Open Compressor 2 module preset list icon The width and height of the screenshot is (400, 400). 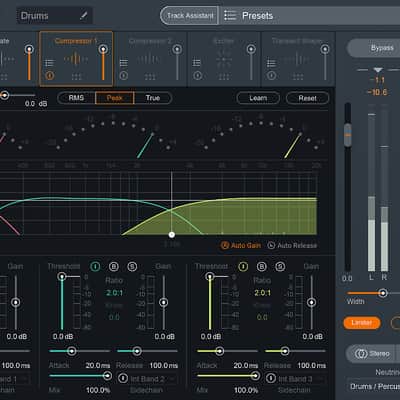coord(123,63)
